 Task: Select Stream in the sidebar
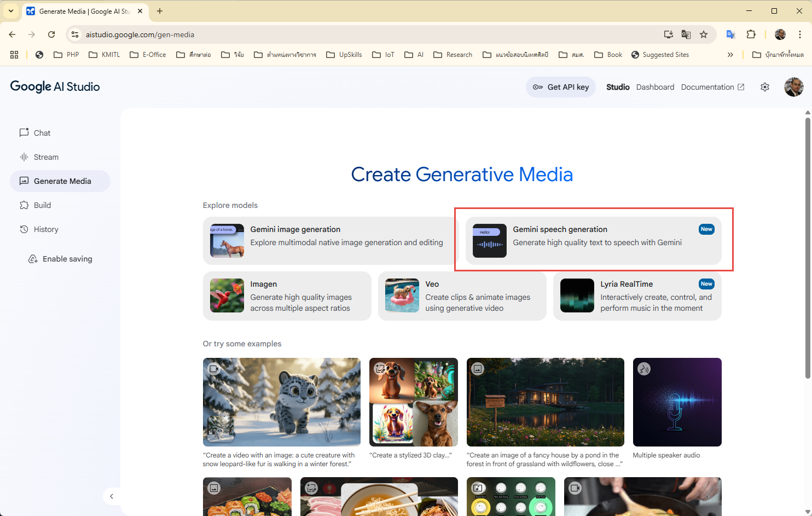(45, 157)
